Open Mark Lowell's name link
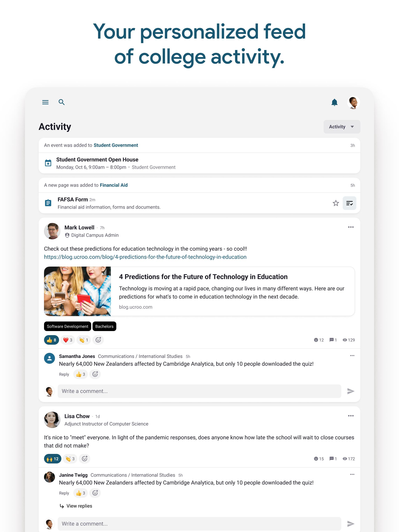399x532 pixels. coord(79,227)
